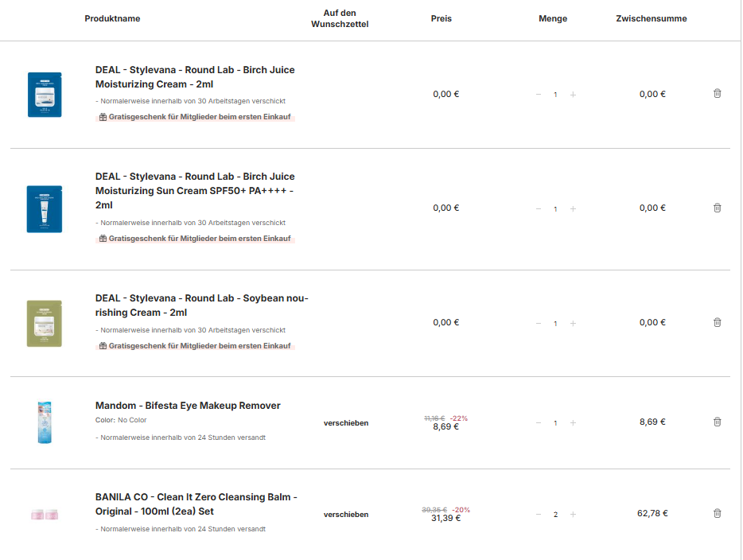Remove Bifesta Eye Makeup Remover via trash icon
Image resolution: width=743 pixels, height=560 pixels.
pos(717,422)
